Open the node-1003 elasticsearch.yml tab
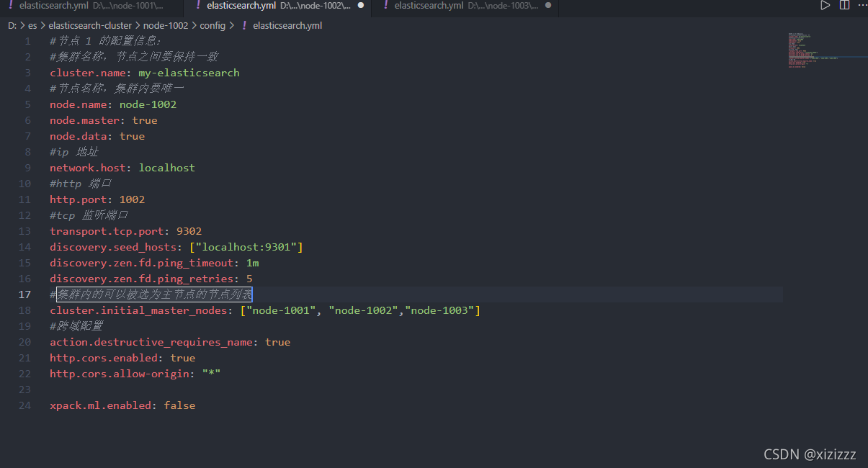Screen dimensions: 868x468 coord(465,6)
